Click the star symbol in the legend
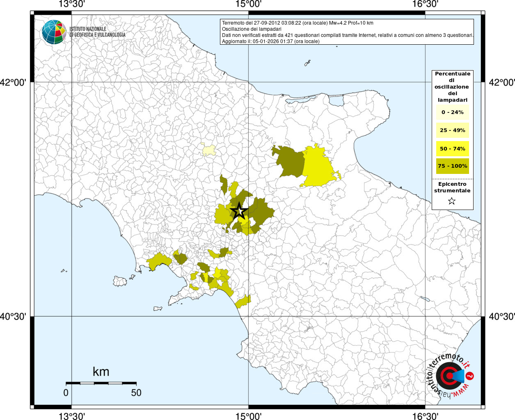The image size is (515, 420). (452, 201)
